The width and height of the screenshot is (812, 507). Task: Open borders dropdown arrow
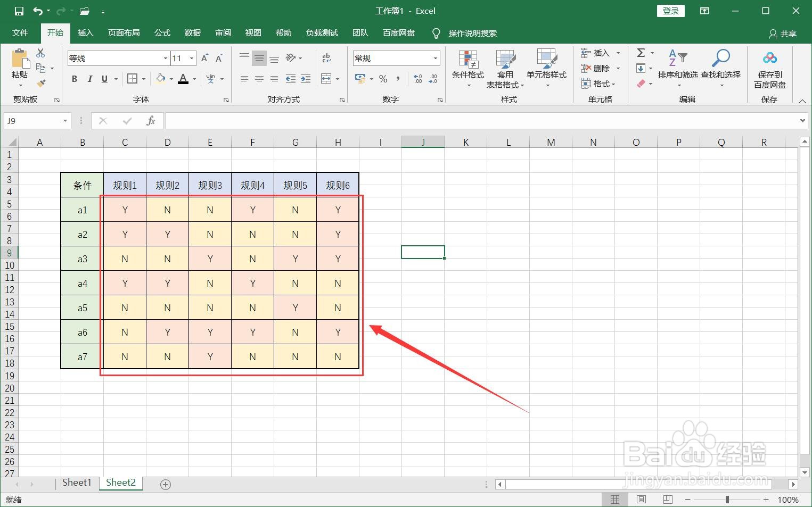point(144,79)
